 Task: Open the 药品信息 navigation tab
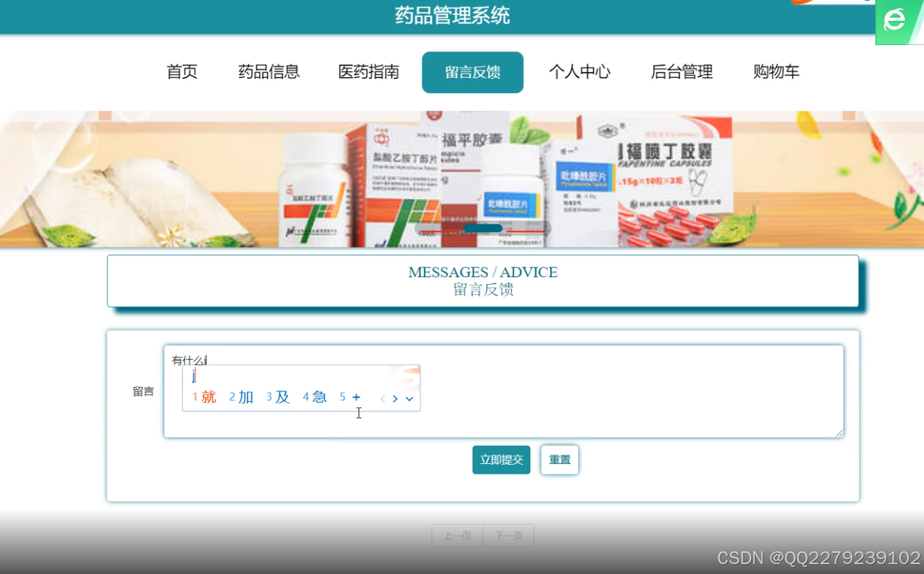click(269, 71)
